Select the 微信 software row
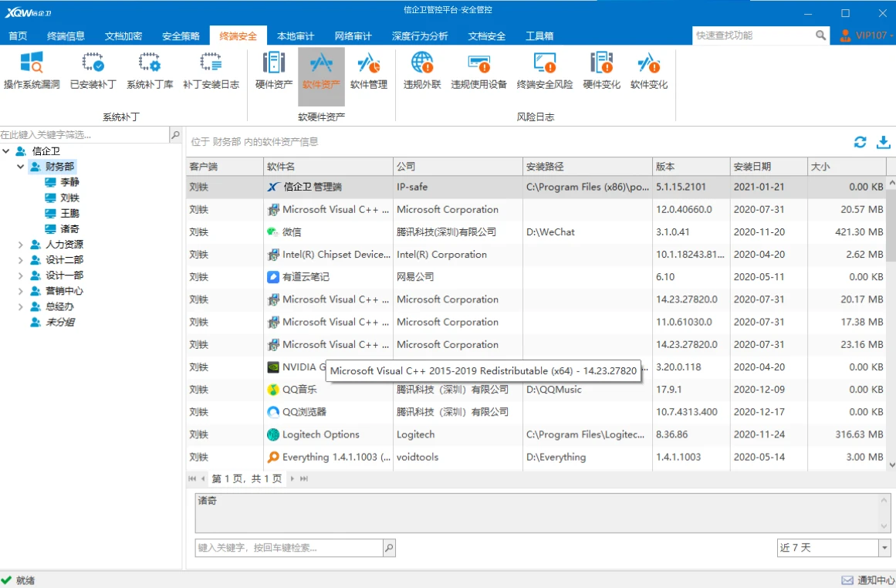This screenshot has height=588, width=896. click(536, 232)
